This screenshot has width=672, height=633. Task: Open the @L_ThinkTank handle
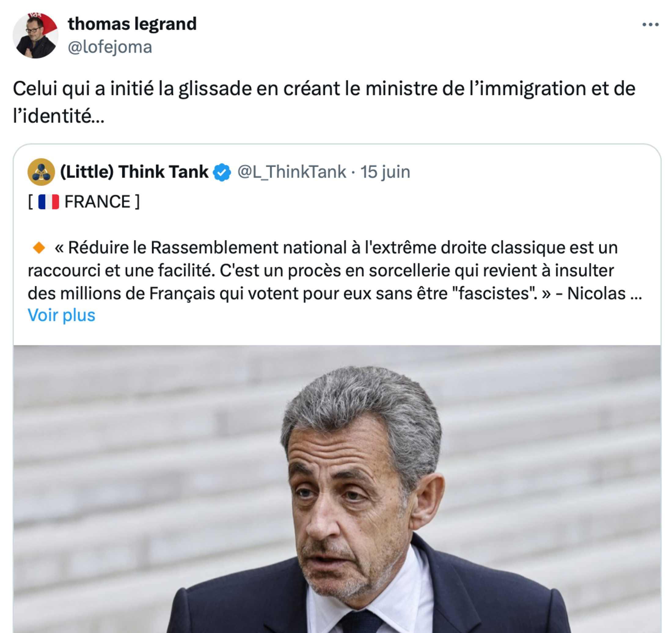point(292,172)
